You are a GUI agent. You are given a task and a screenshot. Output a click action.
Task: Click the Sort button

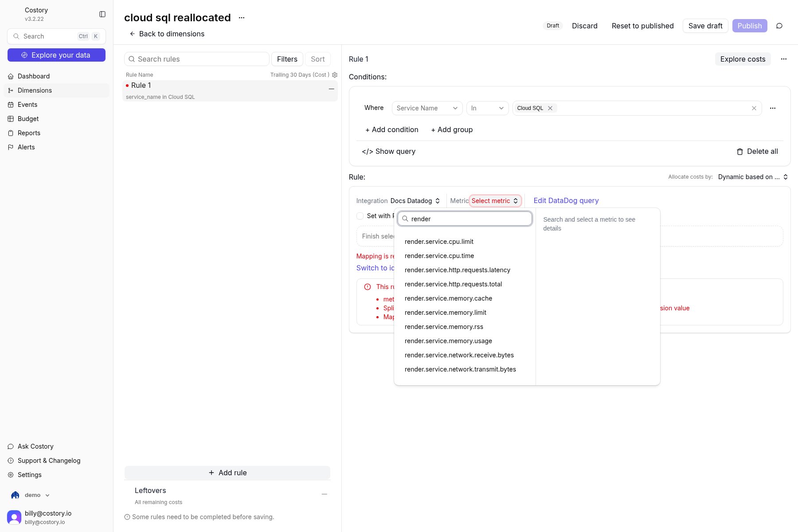318,59
